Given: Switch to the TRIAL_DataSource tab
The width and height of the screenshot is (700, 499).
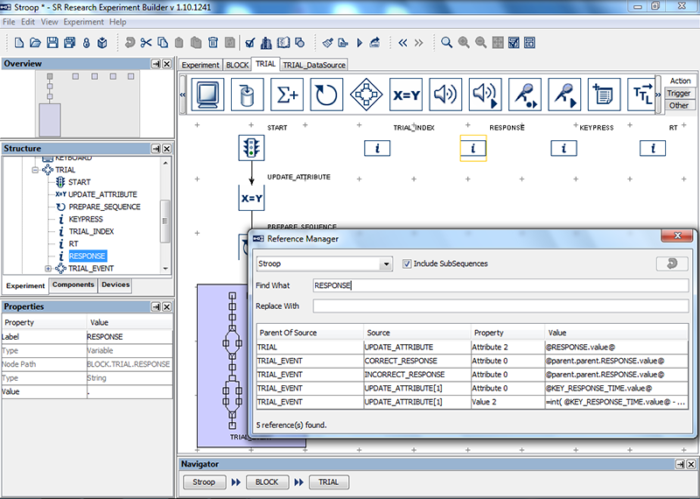Looking at the screenshot, I should coord(314,64).
